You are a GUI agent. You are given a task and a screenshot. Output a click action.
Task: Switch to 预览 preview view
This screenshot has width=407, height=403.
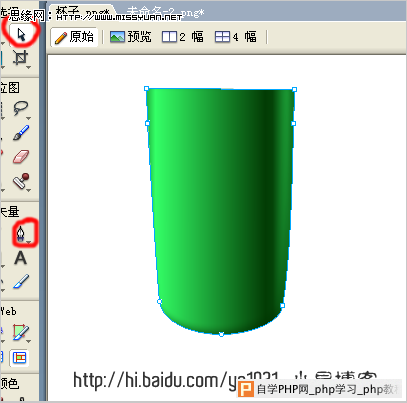[x=131, y=37]
